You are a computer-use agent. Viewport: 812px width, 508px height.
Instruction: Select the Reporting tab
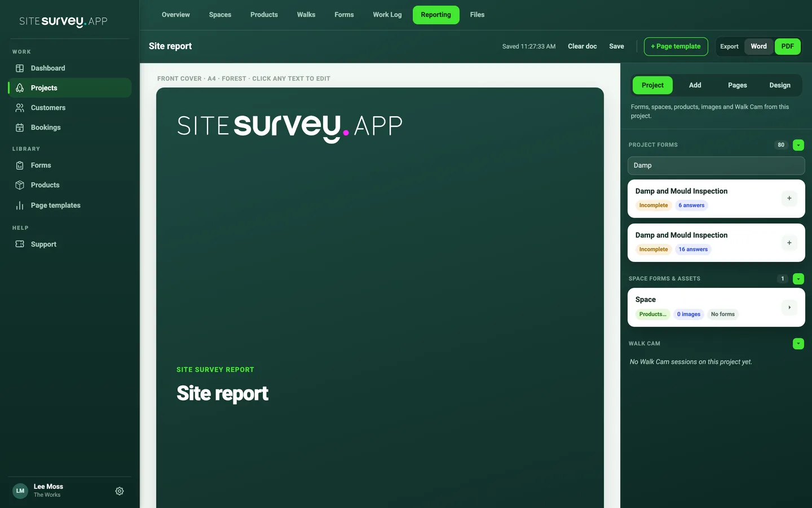click(436, 15)
